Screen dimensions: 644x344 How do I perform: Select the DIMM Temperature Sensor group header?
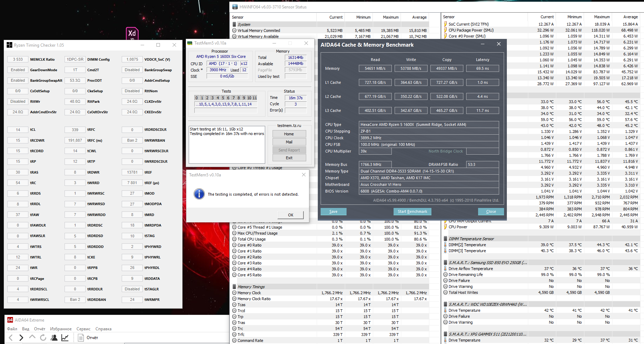(x=471, y=239)
